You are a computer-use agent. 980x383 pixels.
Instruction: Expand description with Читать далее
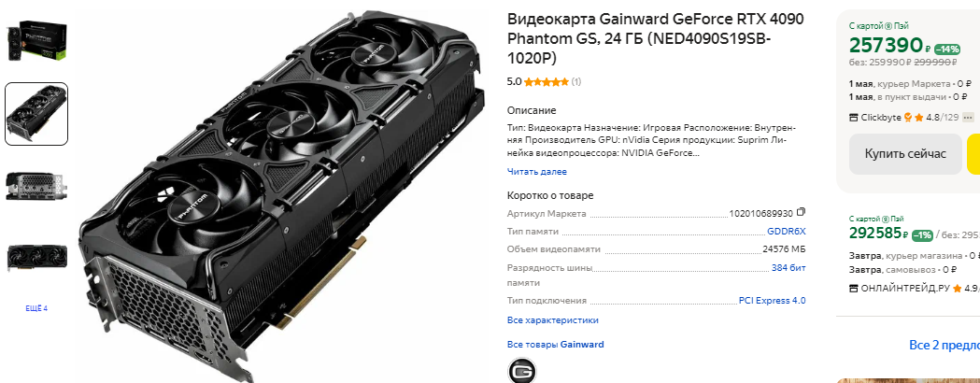537,171
